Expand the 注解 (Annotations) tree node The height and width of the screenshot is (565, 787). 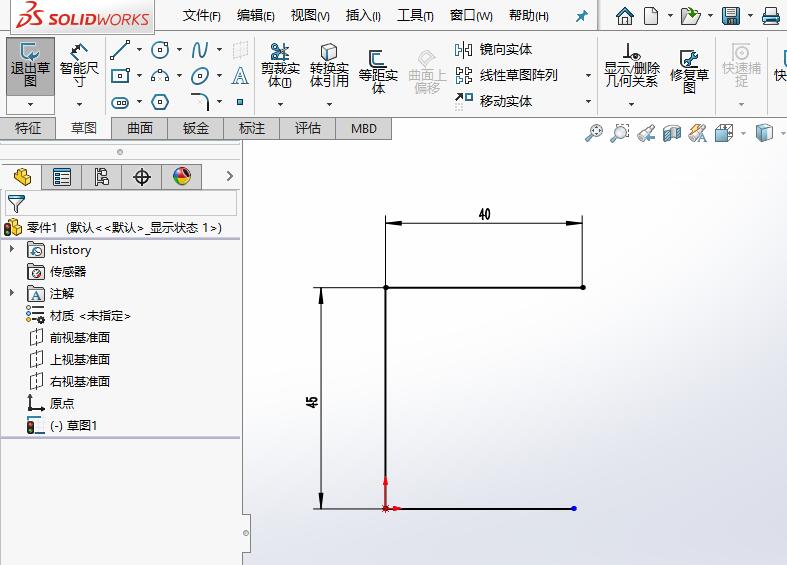12,292
